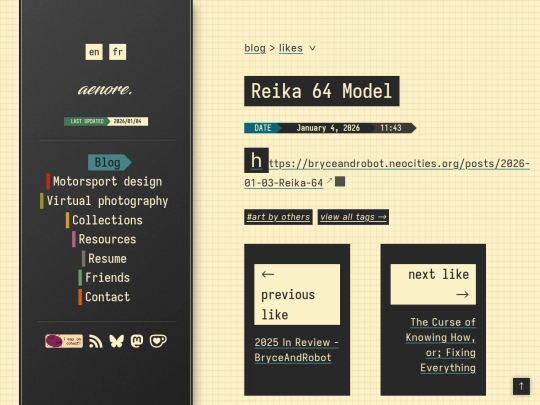This screenshot has height=405, width=540.
Task: Click the external link arrow icon
Action: [x=330, y=180]
